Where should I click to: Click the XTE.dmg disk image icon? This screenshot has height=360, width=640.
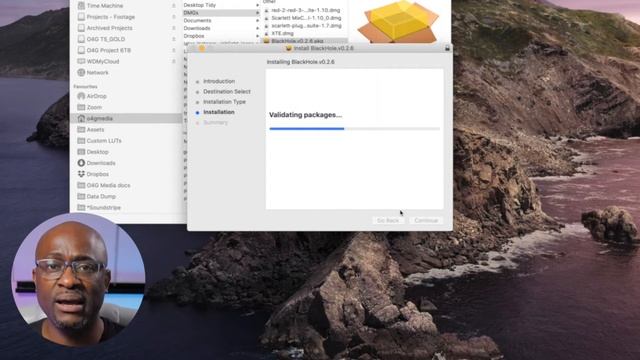pos(267,33)
